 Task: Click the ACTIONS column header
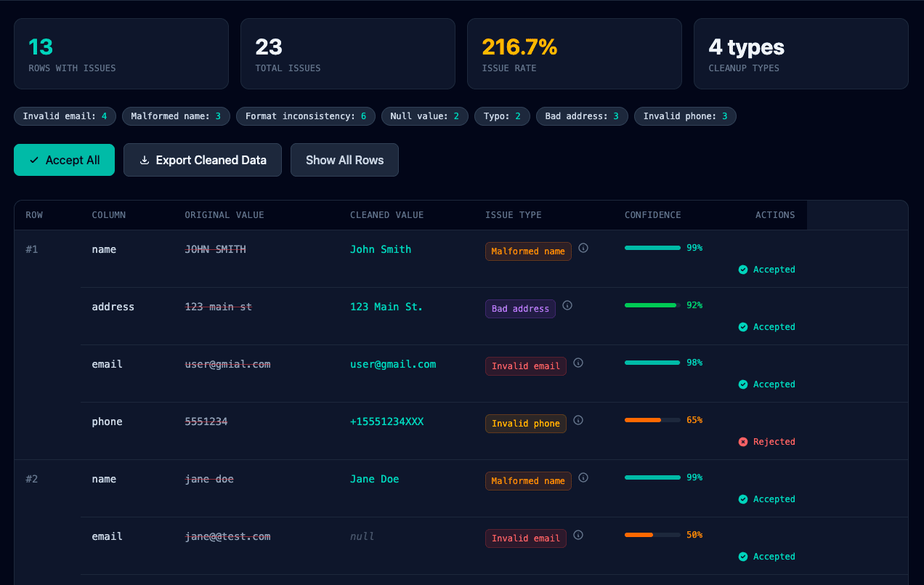[x=775, y=215]
